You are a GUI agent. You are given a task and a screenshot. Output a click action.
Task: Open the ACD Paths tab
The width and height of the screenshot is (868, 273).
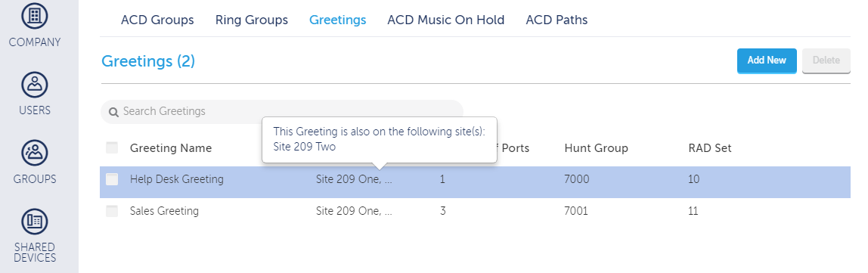point(556,20)
